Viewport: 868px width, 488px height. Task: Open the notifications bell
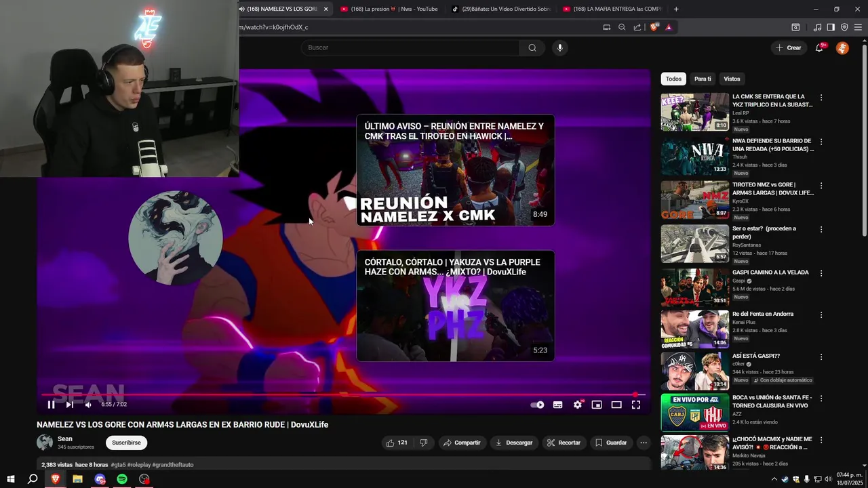click(x=819, y=47)
